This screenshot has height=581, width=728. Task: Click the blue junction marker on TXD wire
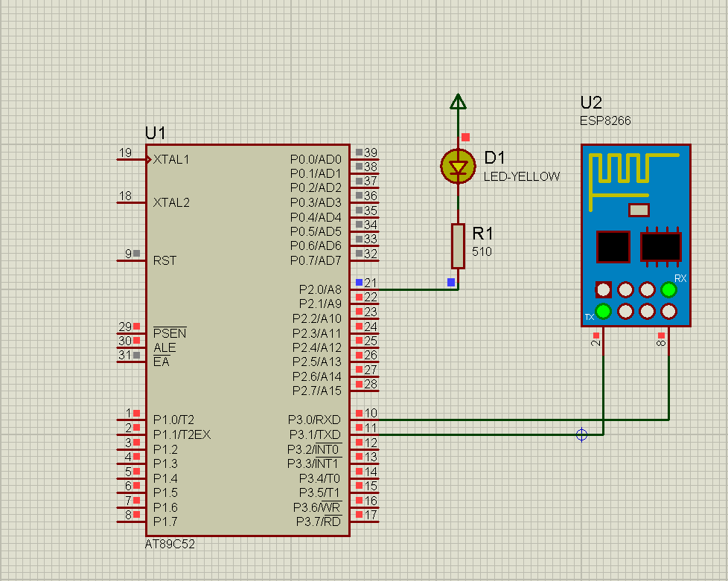[x=582, y=435]
